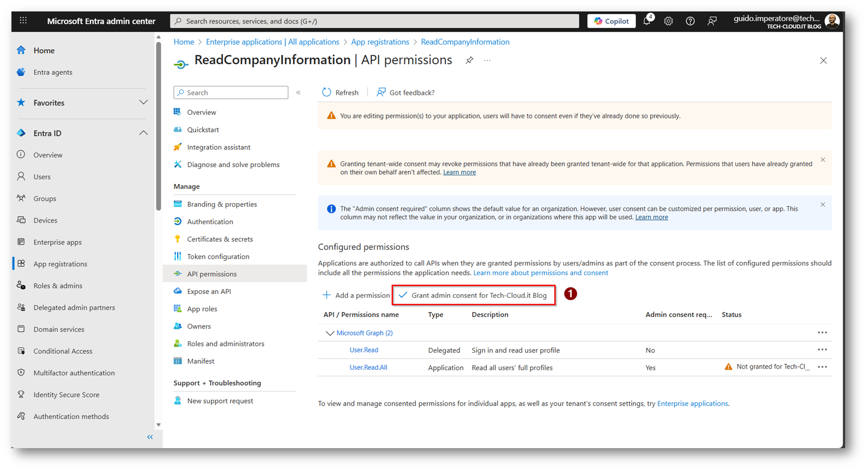The width and height of the screenshot is (868, 471).
Task: Open Certificates & secrets
Action: [x=220, y=239]
